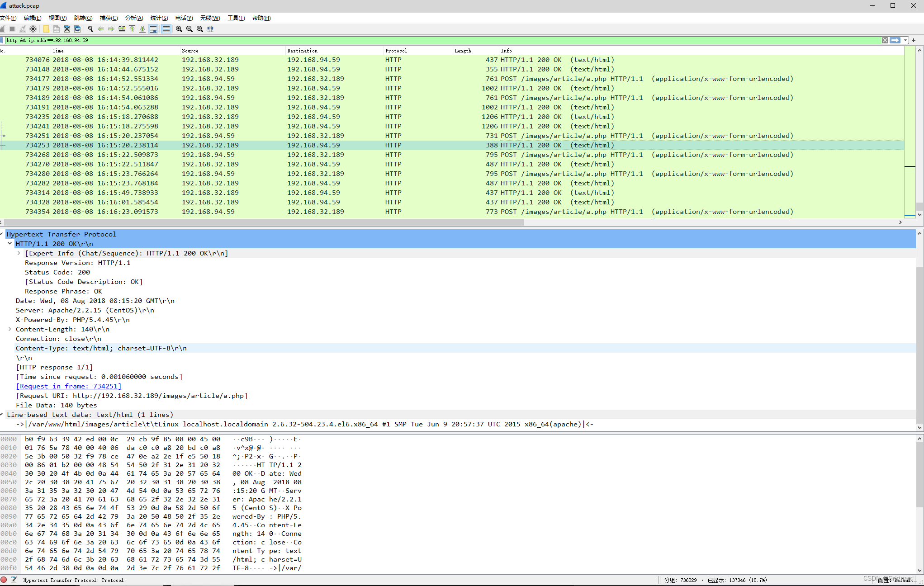The image size is (924, 586).
Task: Reload the capture file icon
Action: [77, 29]
